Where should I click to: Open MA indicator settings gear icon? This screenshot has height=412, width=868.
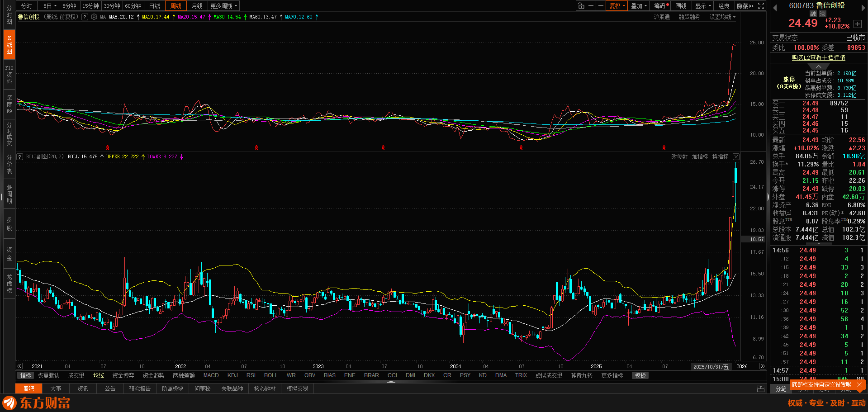[x=94, y=17]
